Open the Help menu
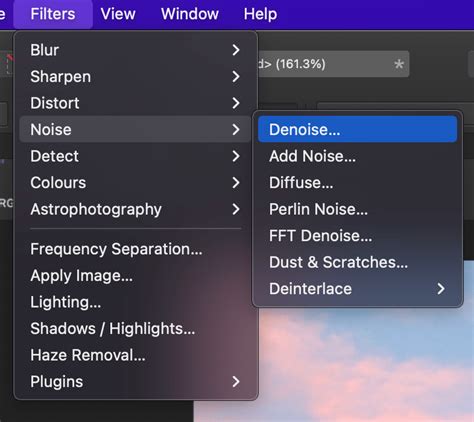The image size is (474, 422). pos(260,14)
